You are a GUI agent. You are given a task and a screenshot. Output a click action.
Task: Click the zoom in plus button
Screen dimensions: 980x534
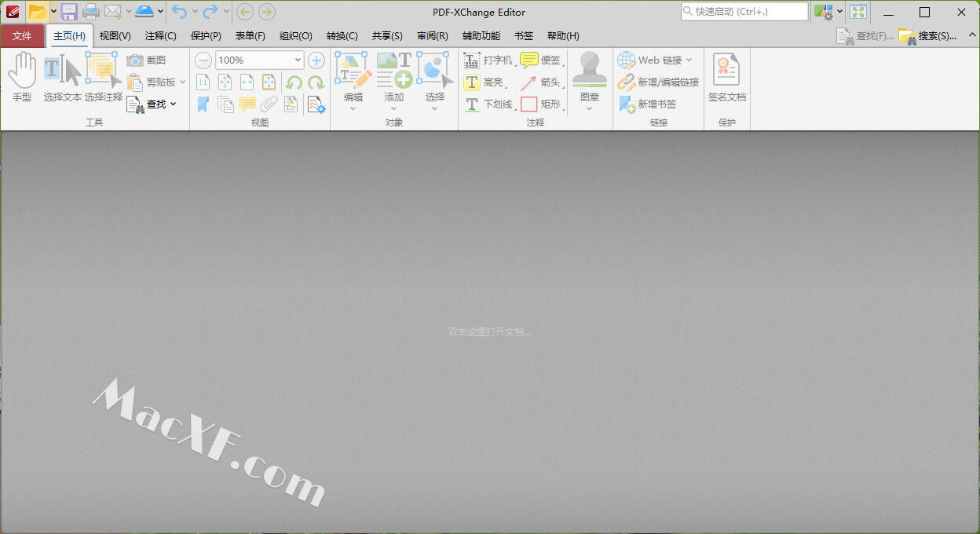[316, 60]
